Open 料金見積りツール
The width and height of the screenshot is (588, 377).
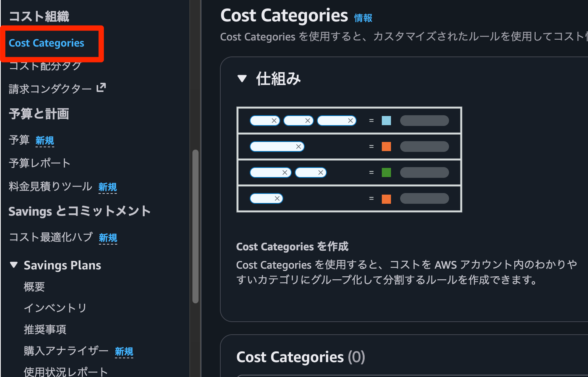[x=50, y=186]
